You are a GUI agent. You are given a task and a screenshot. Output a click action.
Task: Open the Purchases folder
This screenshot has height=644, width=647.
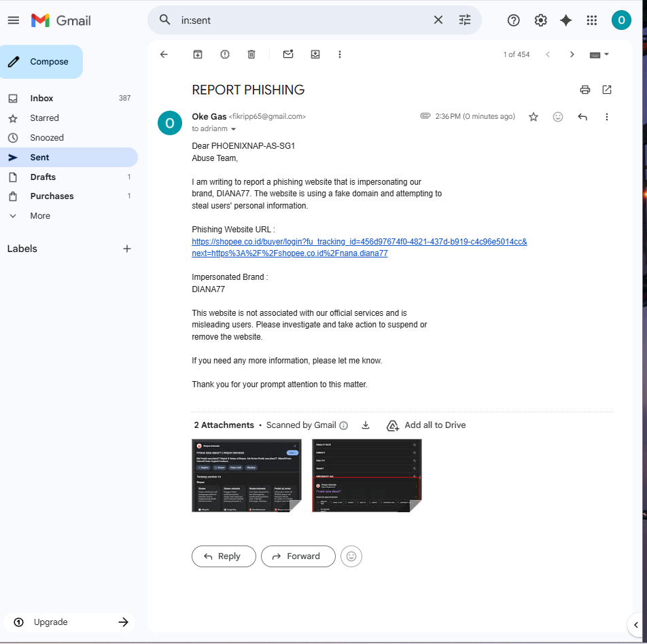(x=69, y=196)
